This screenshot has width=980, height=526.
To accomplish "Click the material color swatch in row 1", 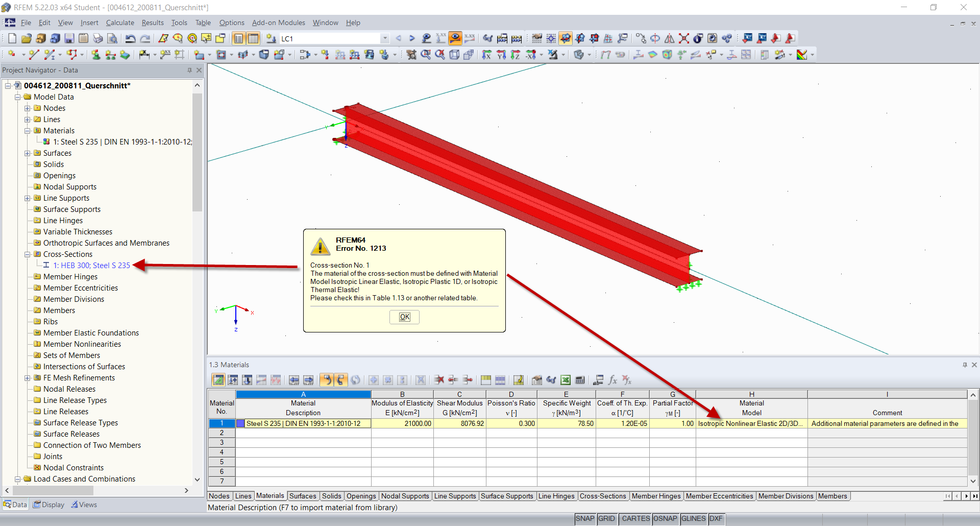I will tap(240, 423).
